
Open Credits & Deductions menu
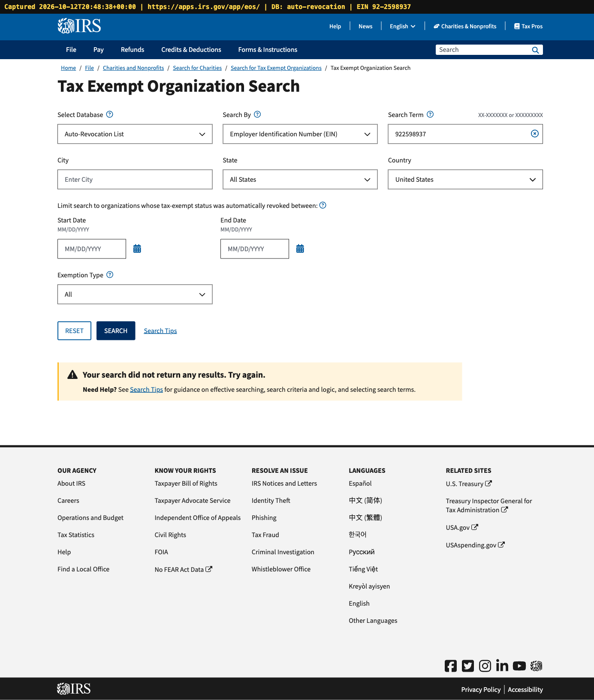[x=191, y=50]
